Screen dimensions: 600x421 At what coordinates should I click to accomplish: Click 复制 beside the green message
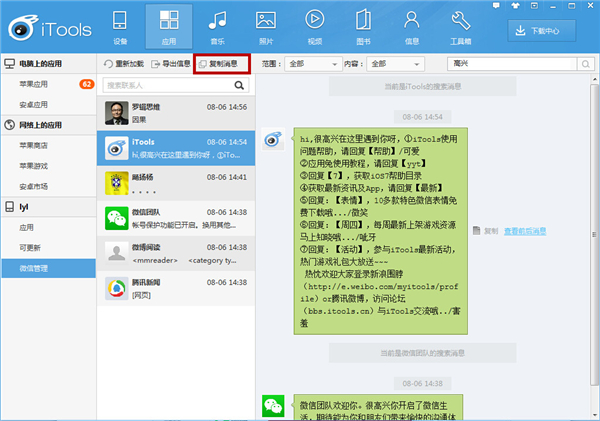tap(486, 231)
